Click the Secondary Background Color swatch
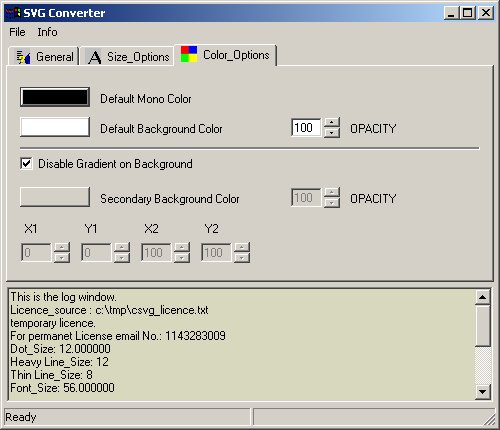500x430 pixels. pos(55,197)
